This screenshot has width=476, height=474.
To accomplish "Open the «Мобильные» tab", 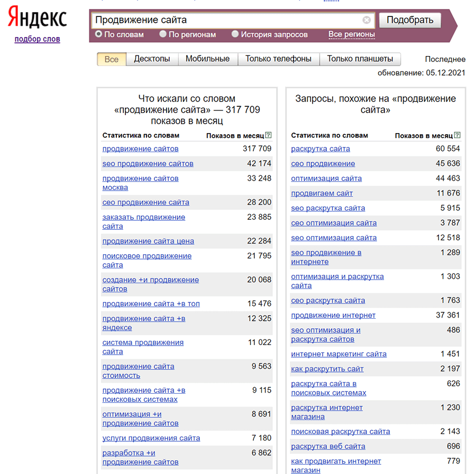I will click(208, 59).
